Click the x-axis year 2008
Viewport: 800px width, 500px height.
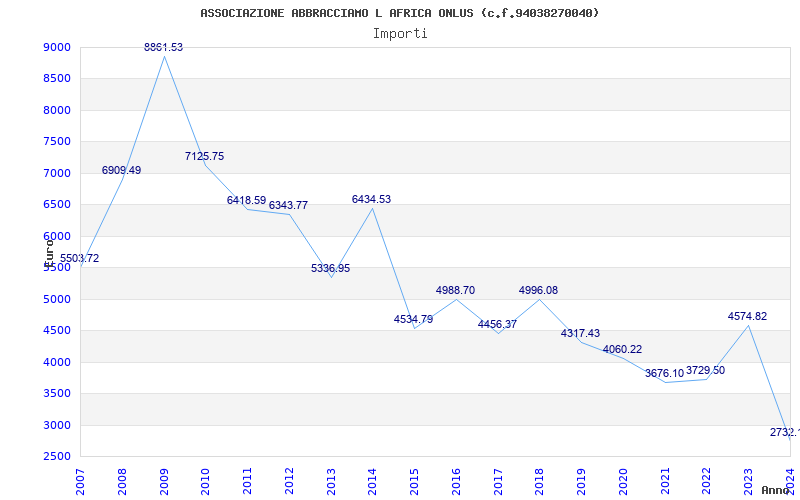[122, 482]
